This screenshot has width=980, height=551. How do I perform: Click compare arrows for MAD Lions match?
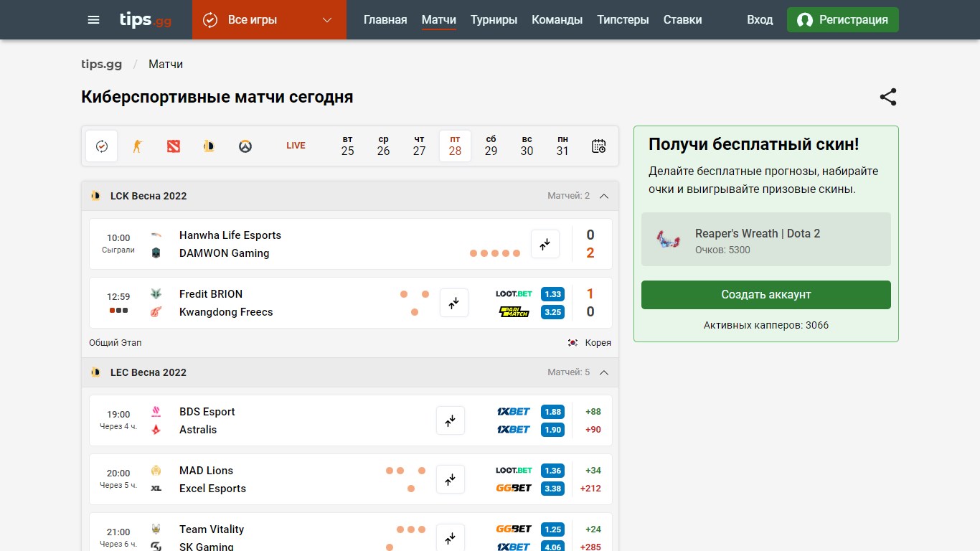(x=451, y=479)
